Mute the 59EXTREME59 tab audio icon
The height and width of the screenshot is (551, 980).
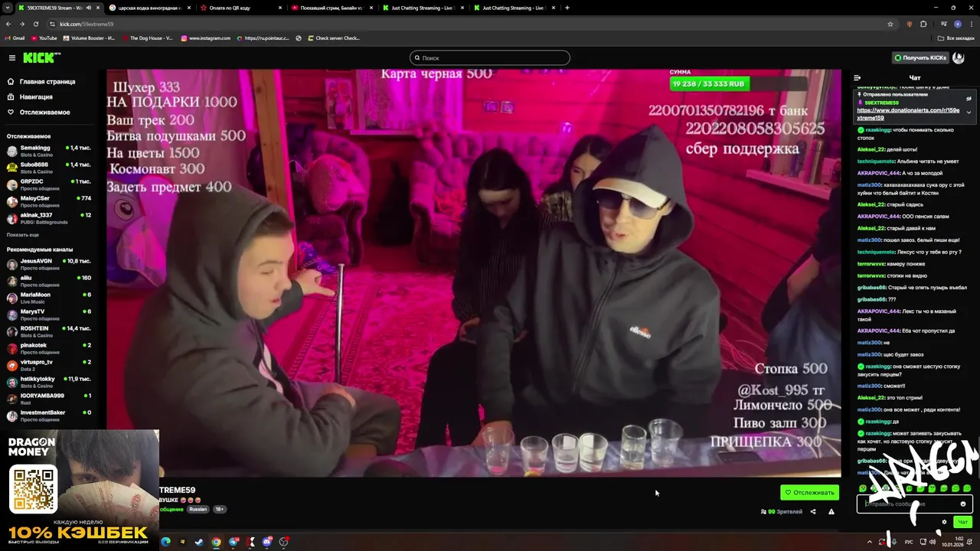tap(89, 8)
